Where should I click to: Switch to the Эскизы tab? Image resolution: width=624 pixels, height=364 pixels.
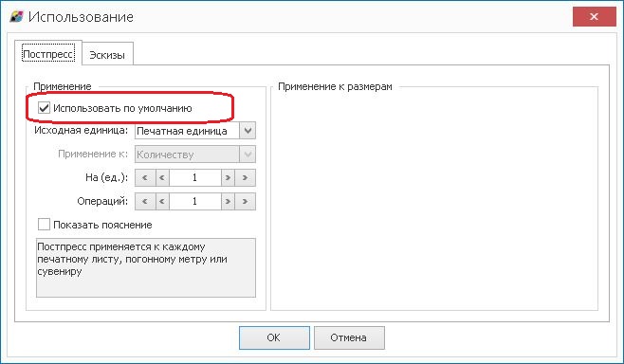[107, 55]
